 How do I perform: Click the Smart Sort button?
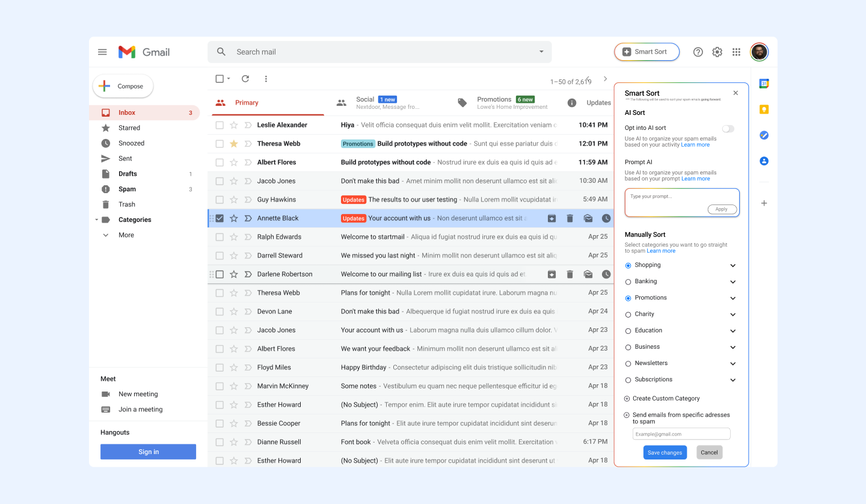coord(646,52)
